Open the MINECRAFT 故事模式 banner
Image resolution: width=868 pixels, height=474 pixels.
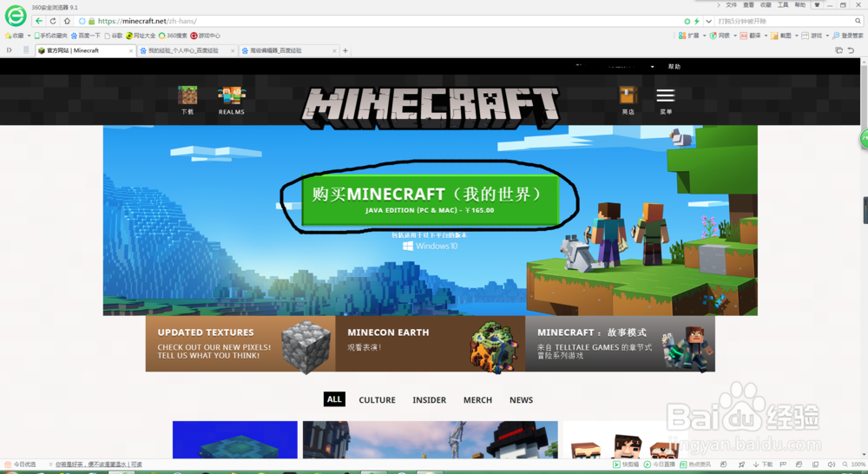point(620,343)
